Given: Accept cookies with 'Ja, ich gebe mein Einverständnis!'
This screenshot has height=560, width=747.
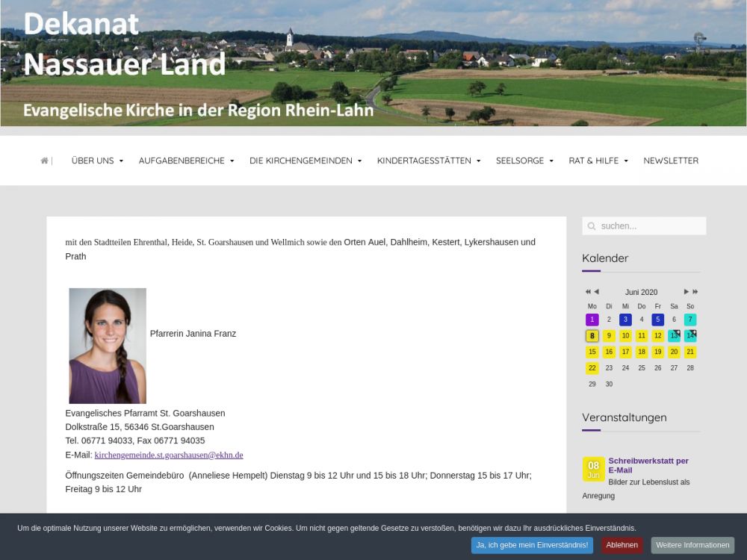Looking at the screenshot, I should pos(532,545).
